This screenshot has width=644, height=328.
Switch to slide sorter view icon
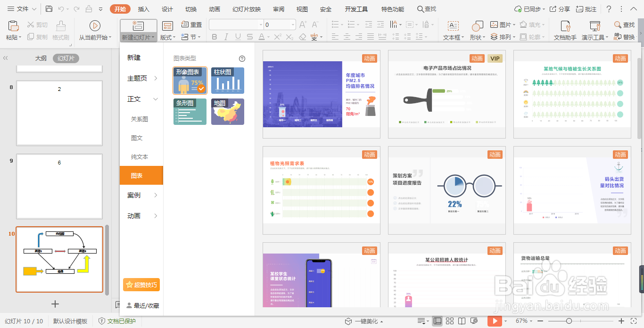tap(450, 321)
